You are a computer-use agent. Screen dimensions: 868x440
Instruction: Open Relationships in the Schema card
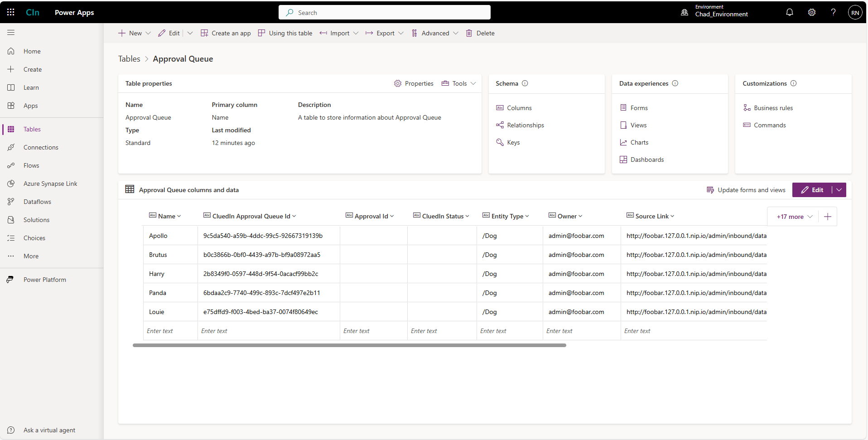(x=520, y=125)
